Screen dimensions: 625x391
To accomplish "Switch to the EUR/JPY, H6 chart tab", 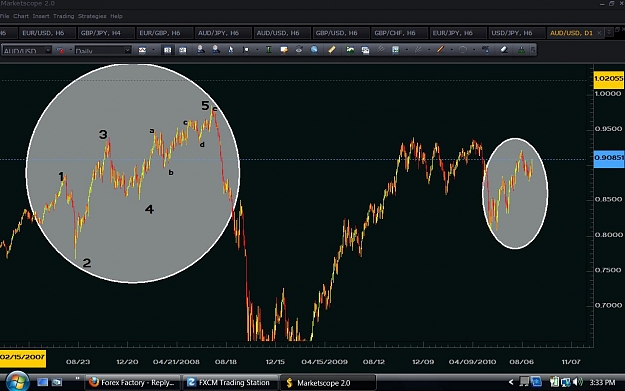I will point(458,33).
